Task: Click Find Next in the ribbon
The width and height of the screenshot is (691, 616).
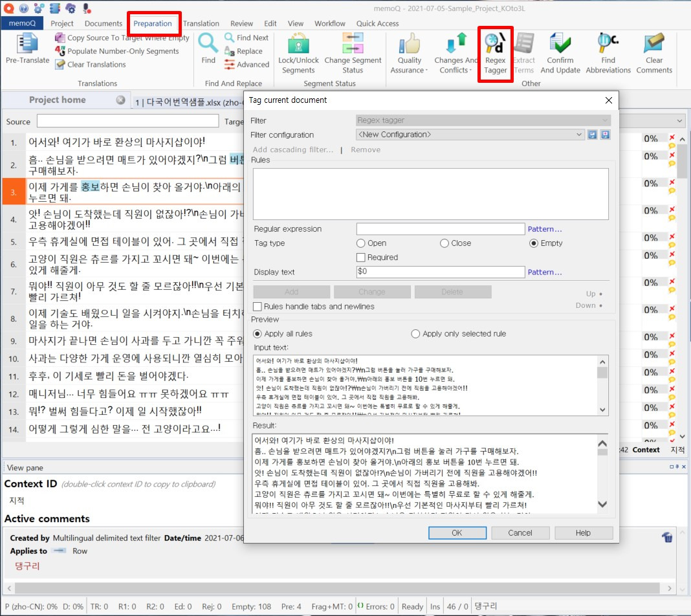Action: [247, 38]
